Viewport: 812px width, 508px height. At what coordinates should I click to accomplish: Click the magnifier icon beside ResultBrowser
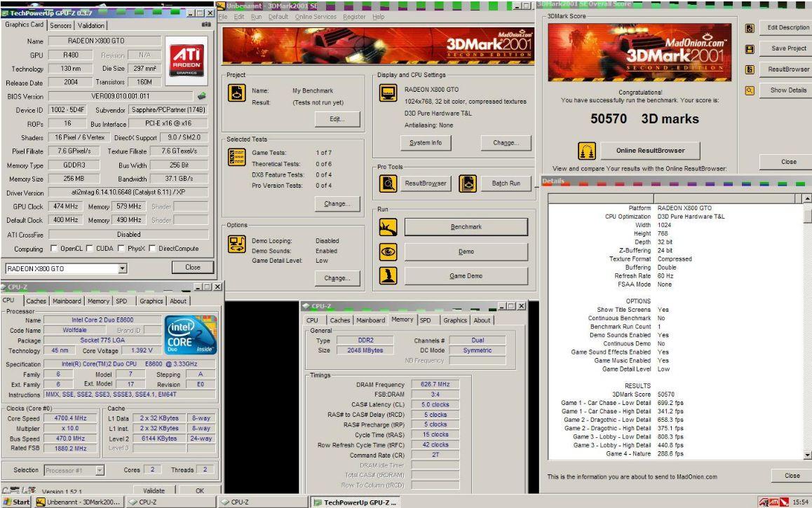[388, 183]
